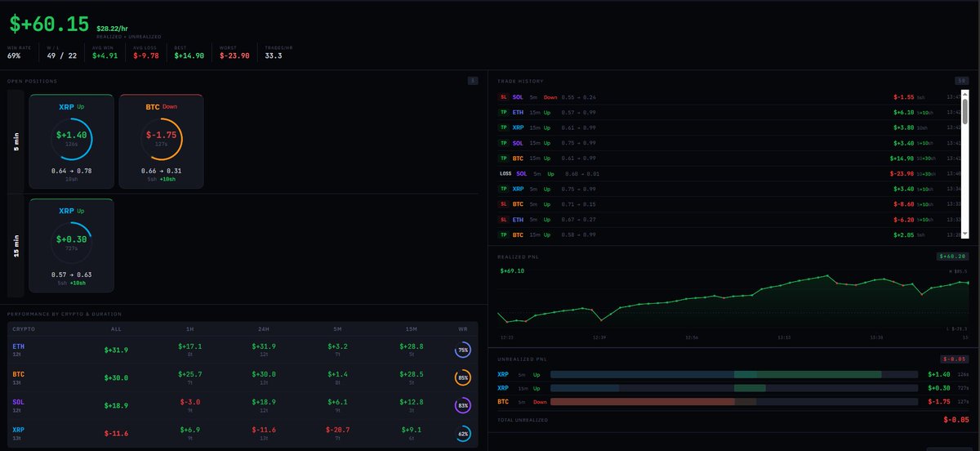Image resolution: width=980 pixels, height=451 pixels.
Task: Open the XRP Up 5 min position card
Action: tap(72, 141)
